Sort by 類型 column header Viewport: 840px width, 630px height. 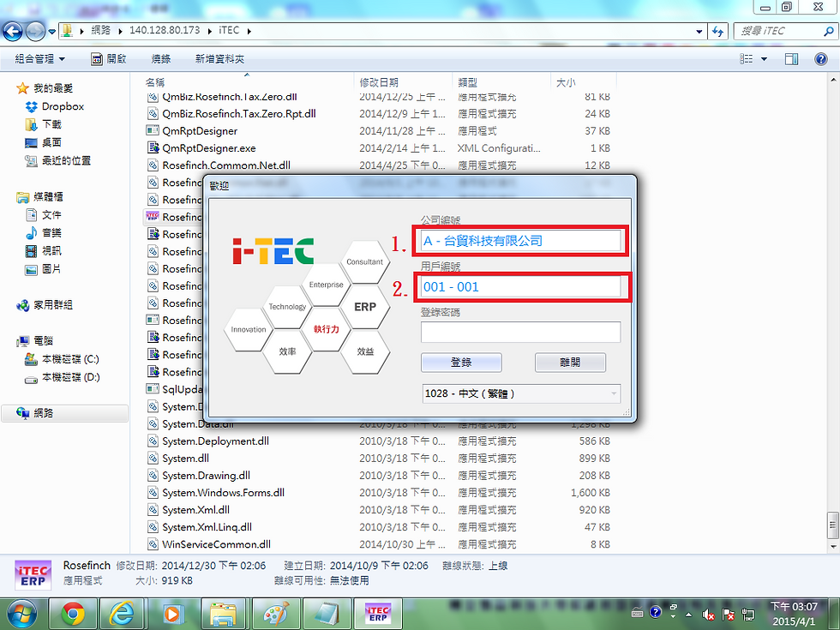coord(468,82)
